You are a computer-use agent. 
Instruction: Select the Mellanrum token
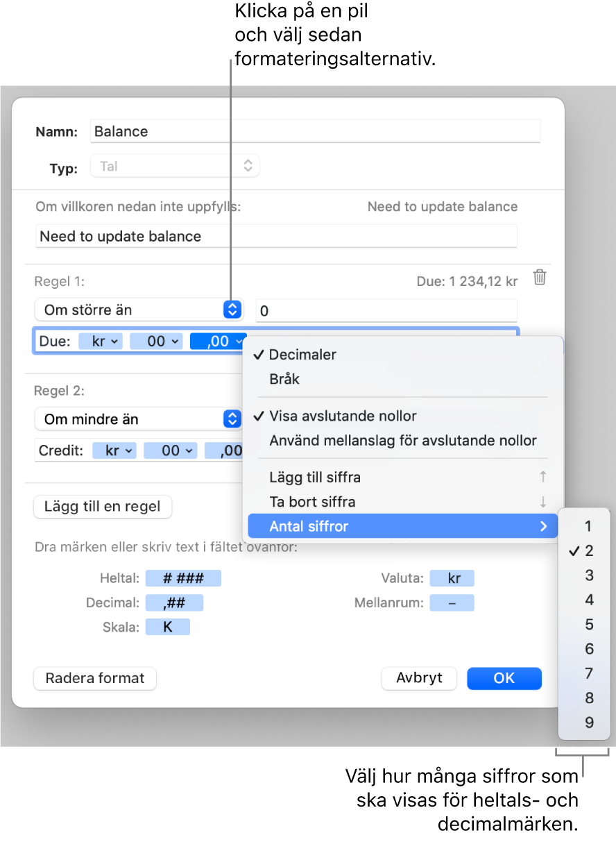point(452,603)
